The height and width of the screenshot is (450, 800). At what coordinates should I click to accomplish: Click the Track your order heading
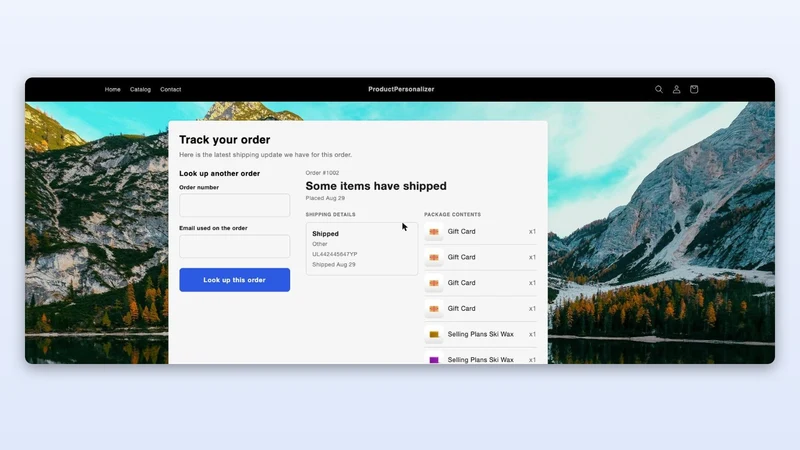coord(224,140)
